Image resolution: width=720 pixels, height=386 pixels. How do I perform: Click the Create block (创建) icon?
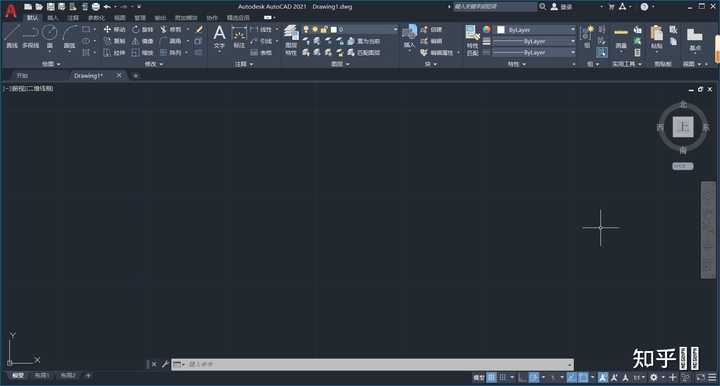(432, 29)
